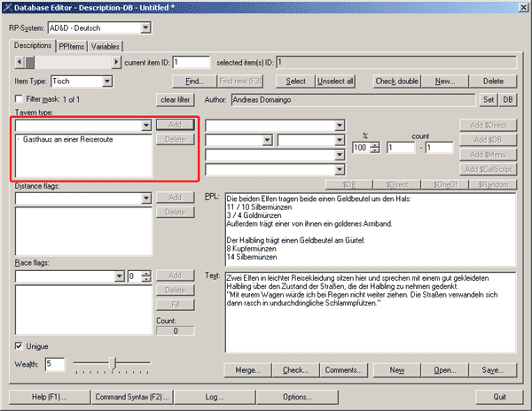The image size is (532, 411).
Task: Open the Item Type dropdown
Action: pos(108,81)
